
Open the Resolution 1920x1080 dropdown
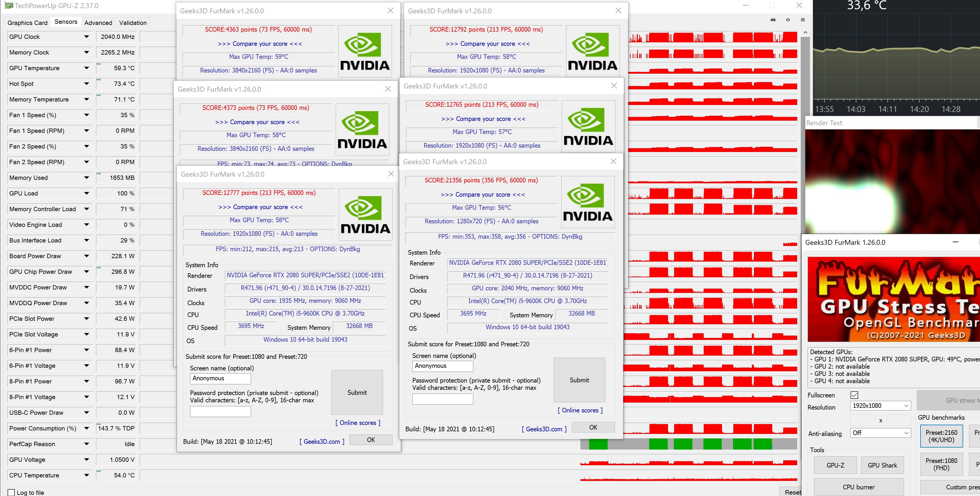(880, 406)
